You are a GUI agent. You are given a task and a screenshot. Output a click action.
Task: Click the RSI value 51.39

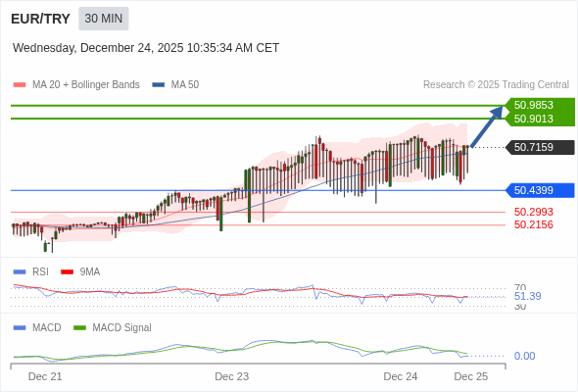(x=528, y=297)
